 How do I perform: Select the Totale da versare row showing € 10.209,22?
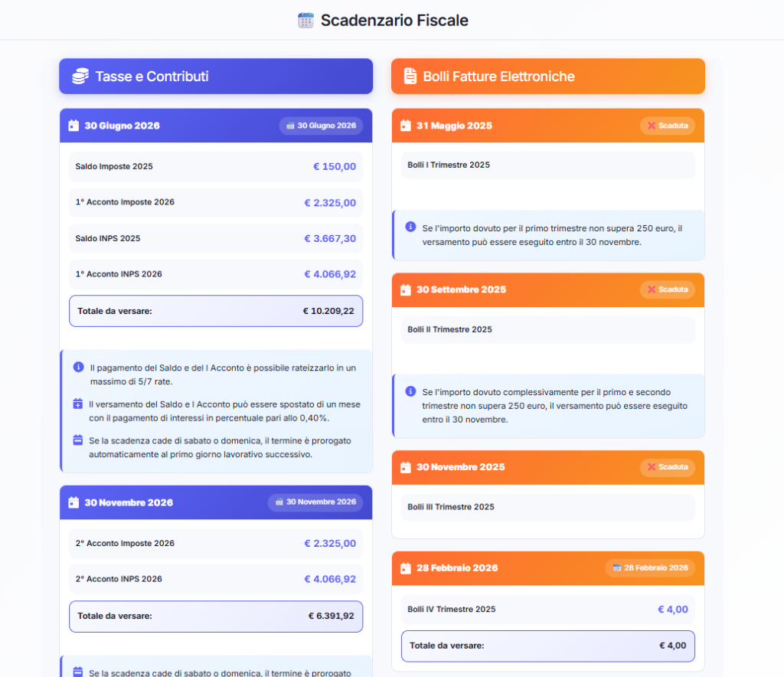215,311
